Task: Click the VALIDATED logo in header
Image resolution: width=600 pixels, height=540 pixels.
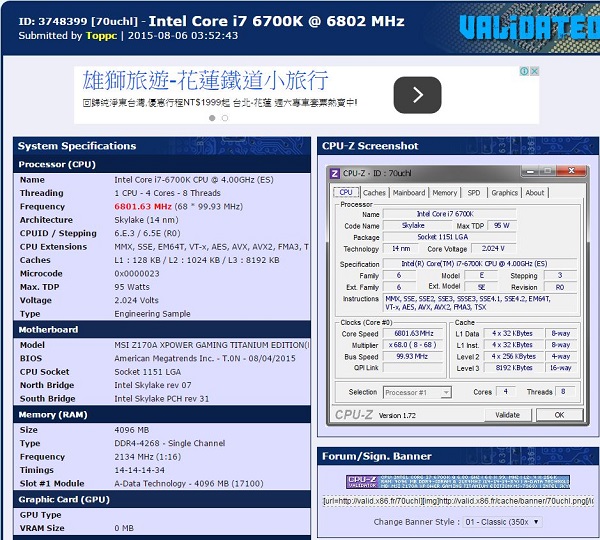Action: pos(529,27)
